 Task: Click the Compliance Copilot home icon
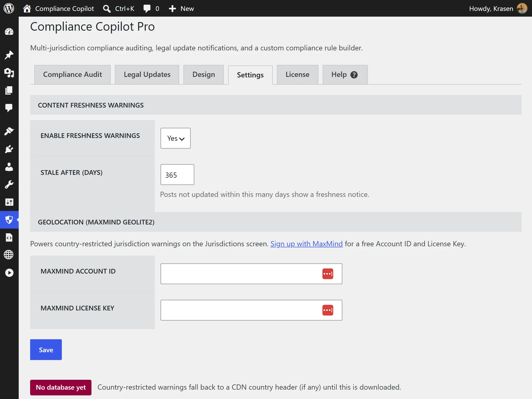[27, 9]
